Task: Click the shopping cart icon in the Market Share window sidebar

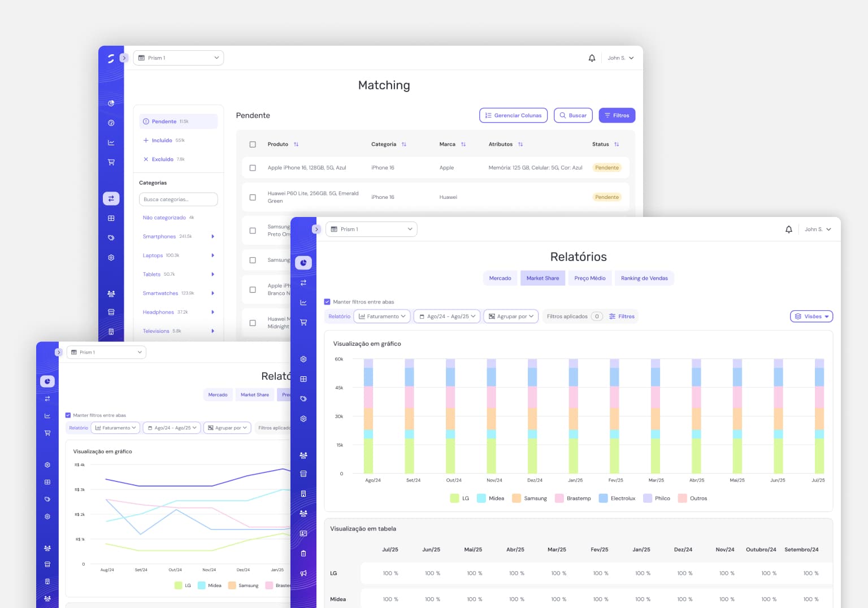Action: click(303, 323)
